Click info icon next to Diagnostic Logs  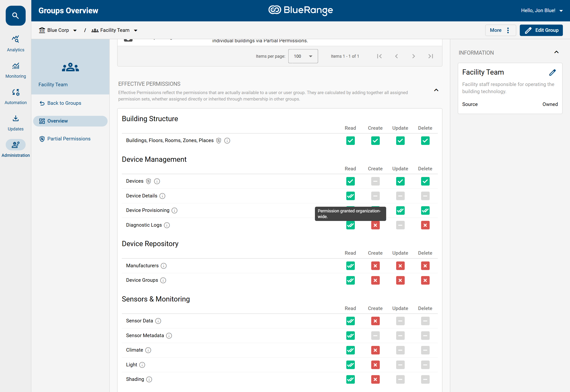167,225
